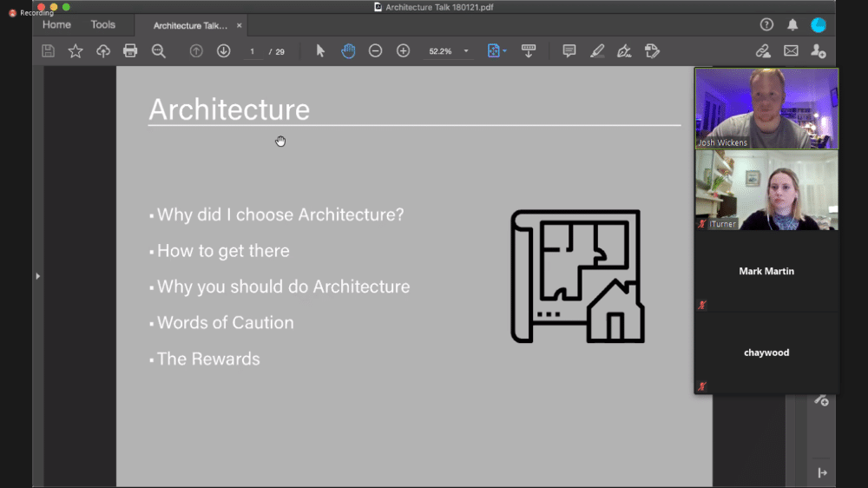Open the Tools tab
Viewport: 868px width, 488px height.
[x=102, y=25]
